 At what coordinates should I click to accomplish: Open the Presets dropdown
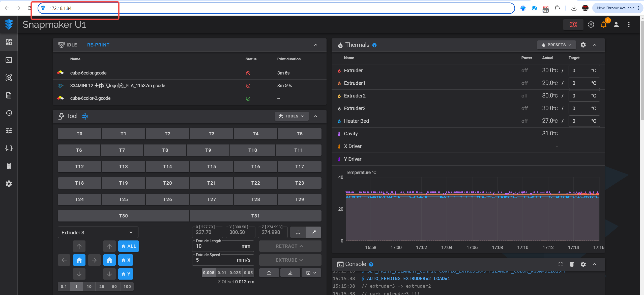click(557, 45)
